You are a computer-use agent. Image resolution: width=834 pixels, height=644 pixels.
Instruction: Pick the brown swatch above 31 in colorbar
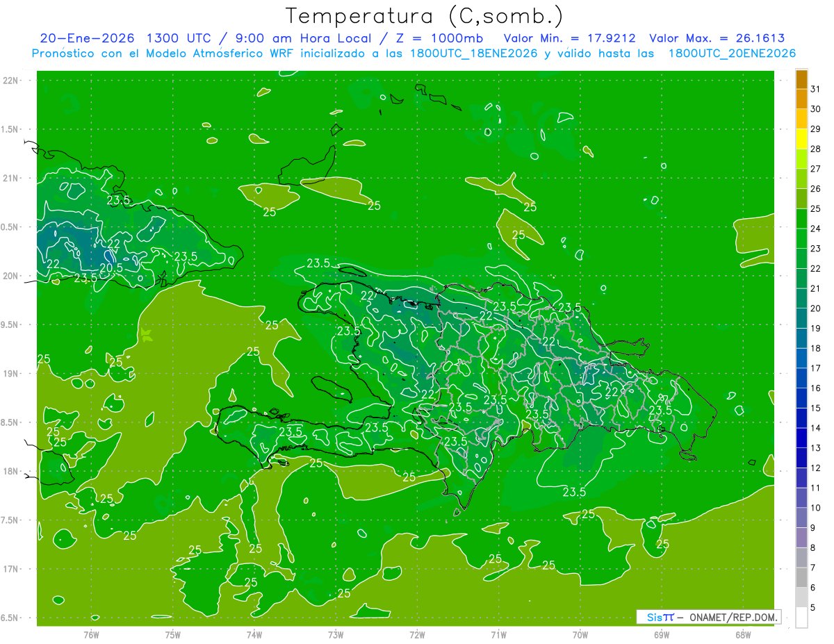pyautogui.click(x=801, y=79)
